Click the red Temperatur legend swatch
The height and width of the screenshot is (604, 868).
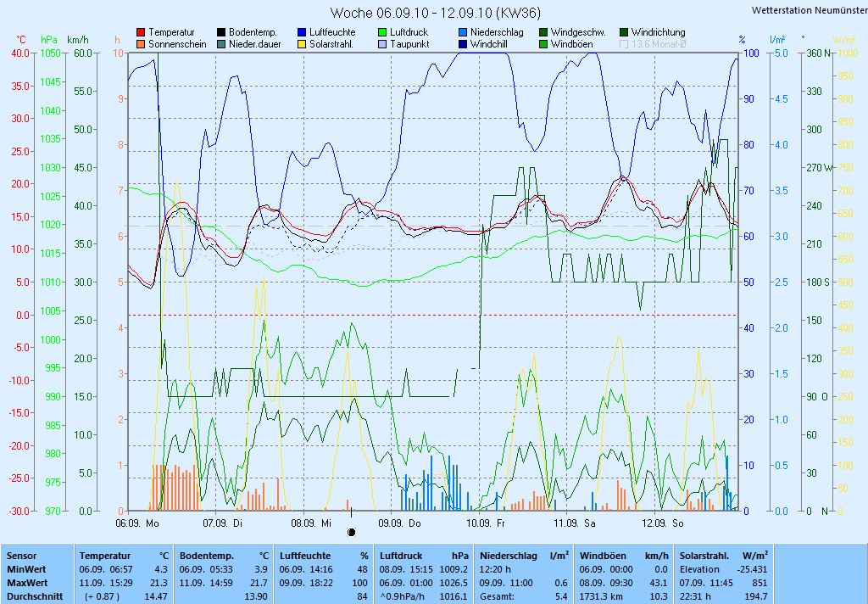point(141,32)
